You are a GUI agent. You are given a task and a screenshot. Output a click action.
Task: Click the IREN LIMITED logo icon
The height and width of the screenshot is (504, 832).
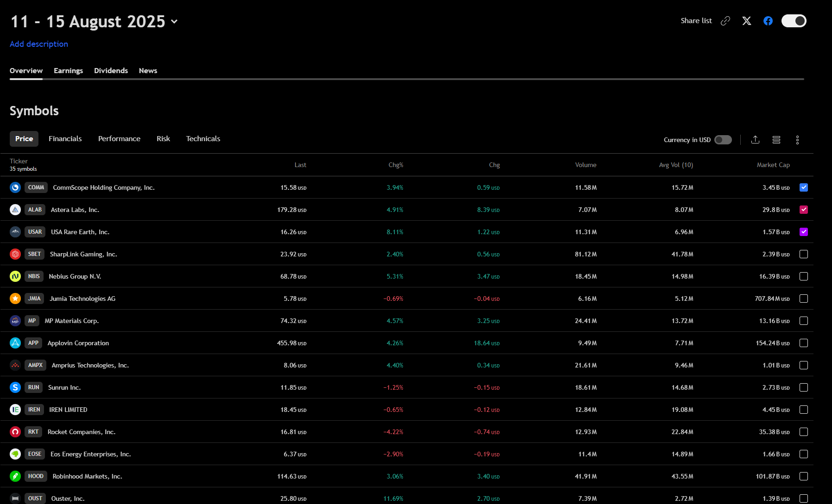coord(15,410)
